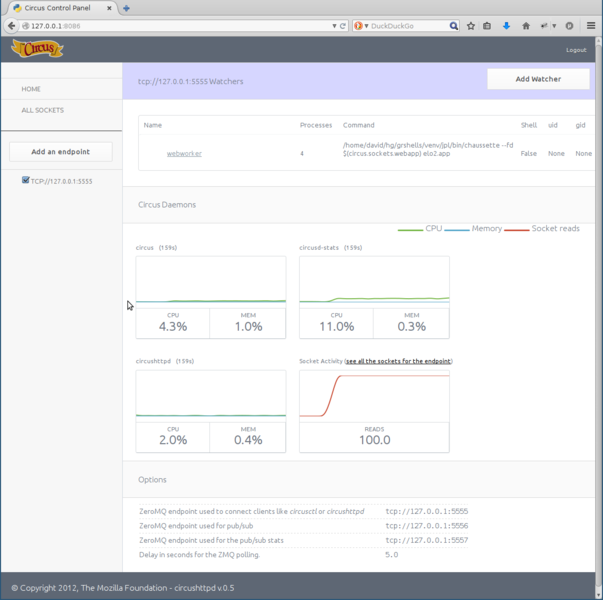The image size is (603, 600).
Task: Go to HOME in the sidebar
Action: point(31,89)
